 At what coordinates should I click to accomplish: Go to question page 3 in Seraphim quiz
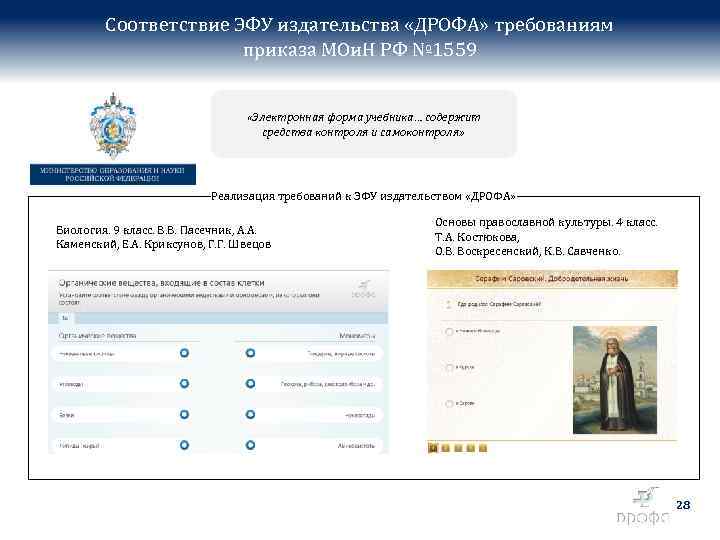click(458, 448)
